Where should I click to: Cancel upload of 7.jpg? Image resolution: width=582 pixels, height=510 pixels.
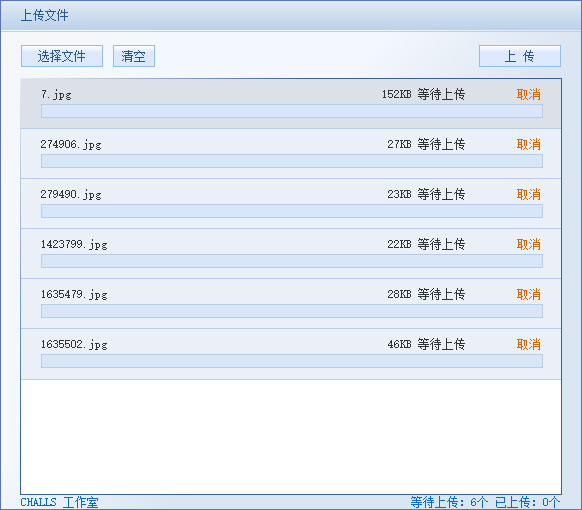click(x=529, y=94)
